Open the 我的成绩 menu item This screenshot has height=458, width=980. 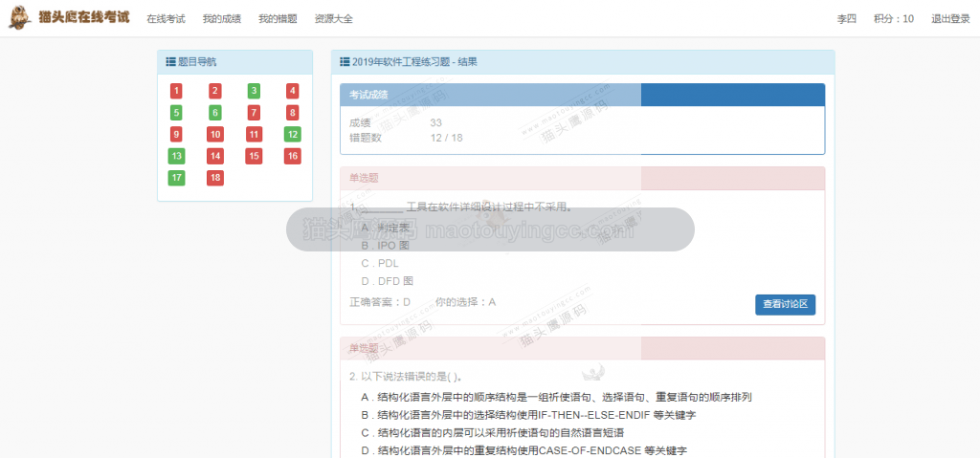coord(222,19)
